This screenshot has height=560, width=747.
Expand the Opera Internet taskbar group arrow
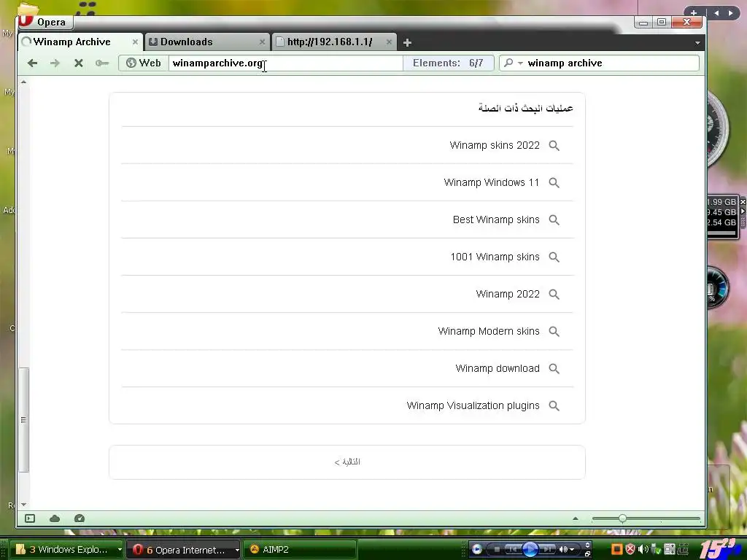(237, 550)
